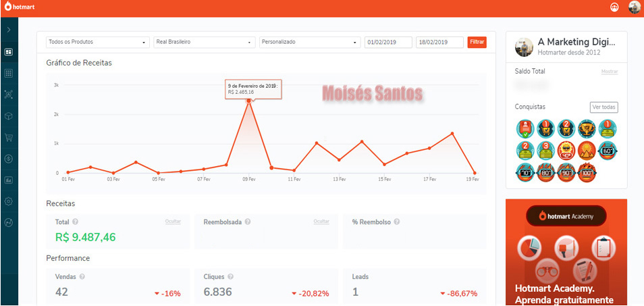644x306 pixels.
Task: Click the Hotmart logo in header
Action: coord(20,7)
